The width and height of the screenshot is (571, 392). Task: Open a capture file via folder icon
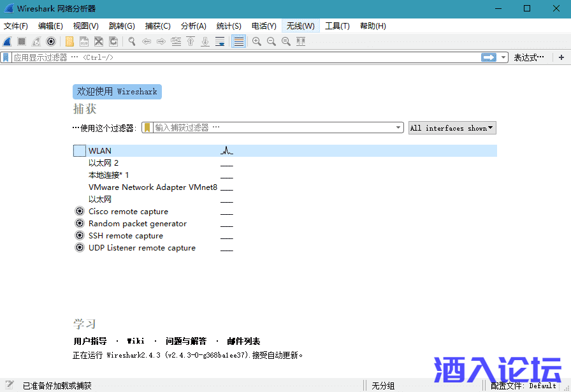pos(69,41)
